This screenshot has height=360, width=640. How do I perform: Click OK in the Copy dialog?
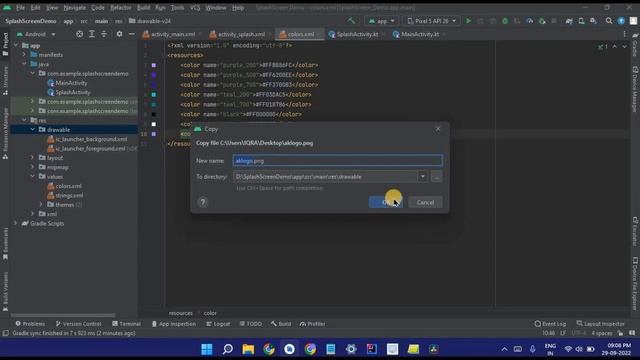[386, 202]
